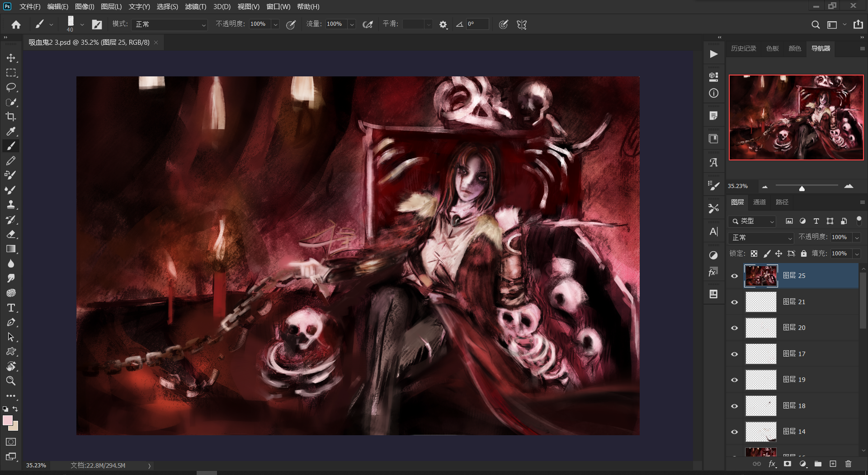Toggle lock all padlock
This screenshot has width=868, height=475.
(804, 254)
